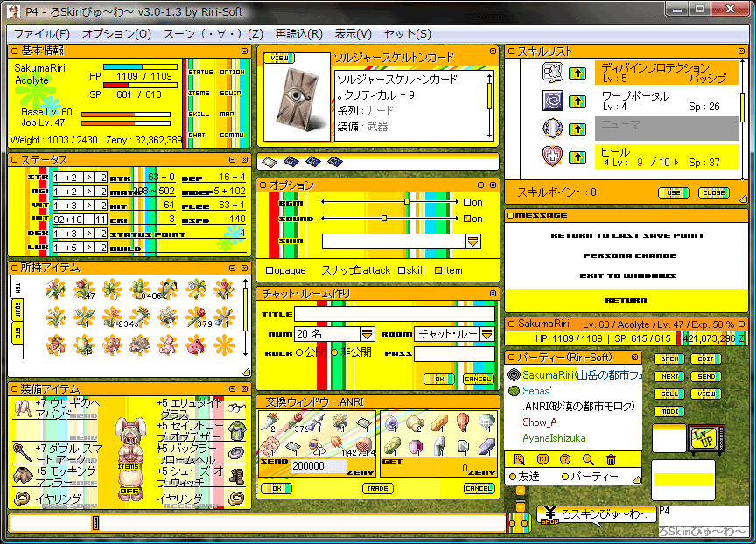The width and height of the screenshot is (756, 544).
Task: Adjust the BGM volume slider
Action: [x=407, y=202]
